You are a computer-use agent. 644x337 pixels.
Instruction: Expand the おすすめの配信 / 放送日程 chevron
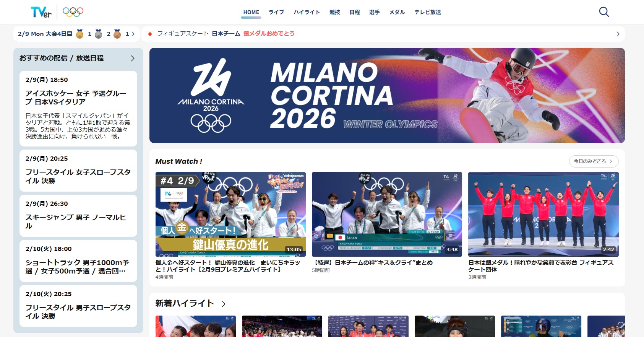[133, 59]
